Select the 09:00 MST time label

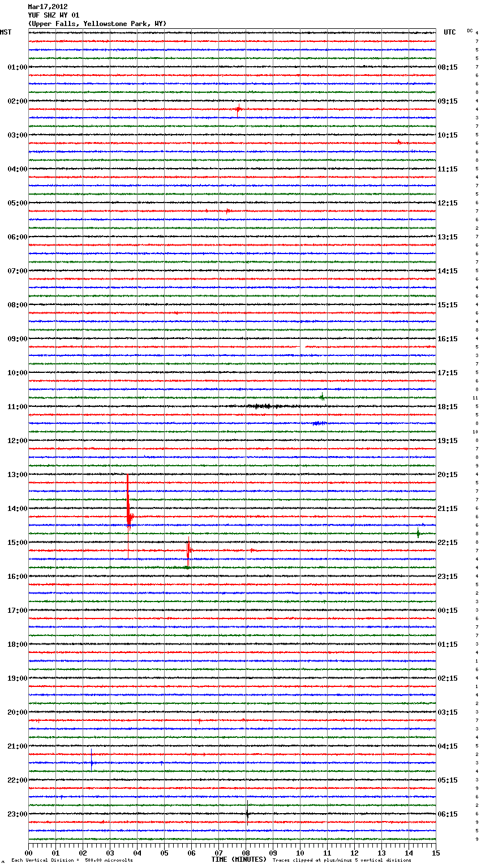pos(17,339)
